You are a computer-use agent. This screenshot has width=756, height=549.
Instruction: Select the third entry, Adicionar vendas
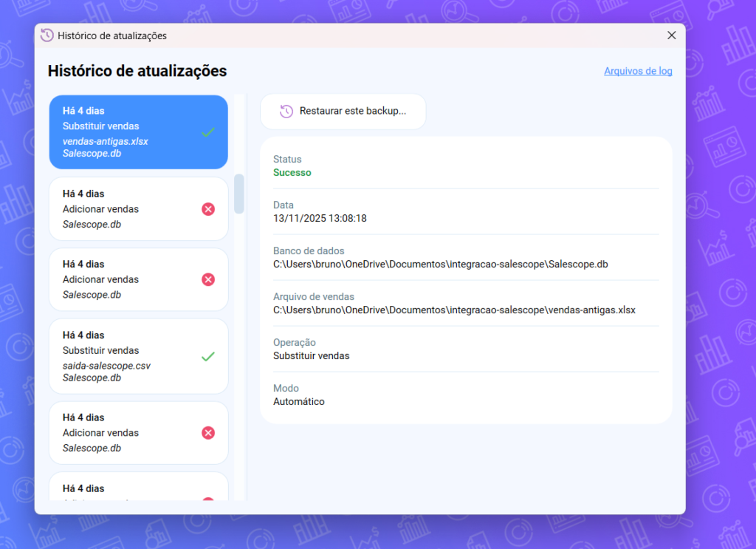click(126, 279)
